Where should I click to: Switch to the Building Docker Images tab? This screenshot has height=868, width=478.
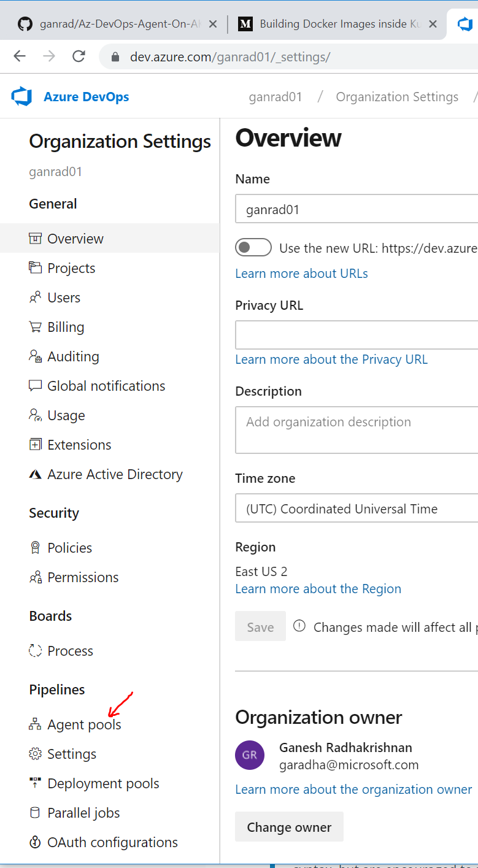click(331, 24)
